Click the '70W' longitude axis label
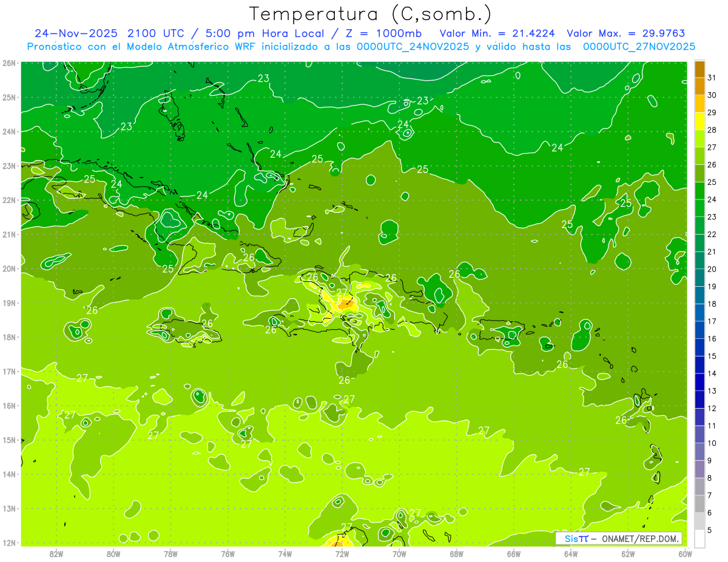 pos(399,554)
